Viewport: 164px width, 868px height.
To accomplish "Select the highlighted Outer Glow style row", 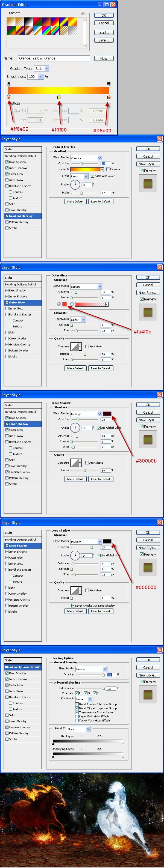I will pos(23,302).
